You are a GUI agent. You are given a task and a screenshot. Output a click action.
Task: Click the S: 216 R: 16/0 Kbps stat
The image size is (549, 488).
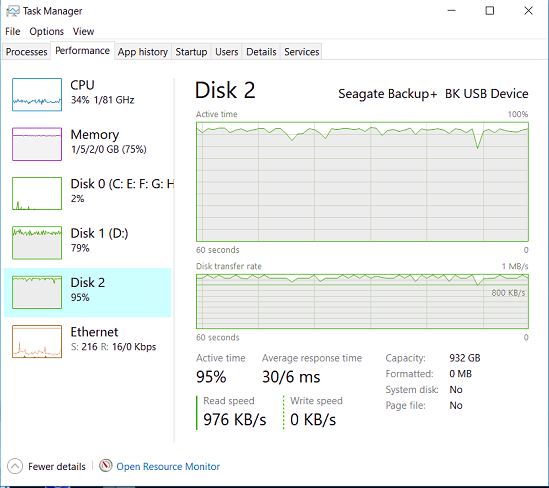pos(113,347)
